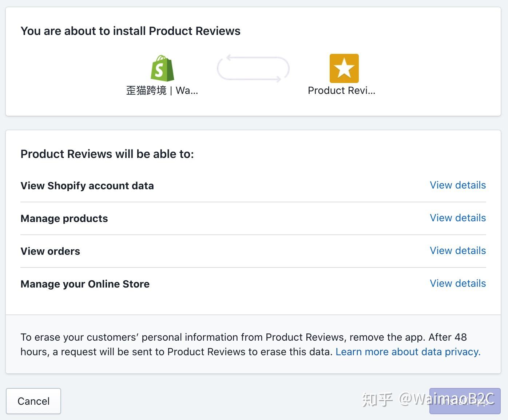Expand details for View orders permission
The height and width of the screenshot is (420, 508).
[458, 251]
